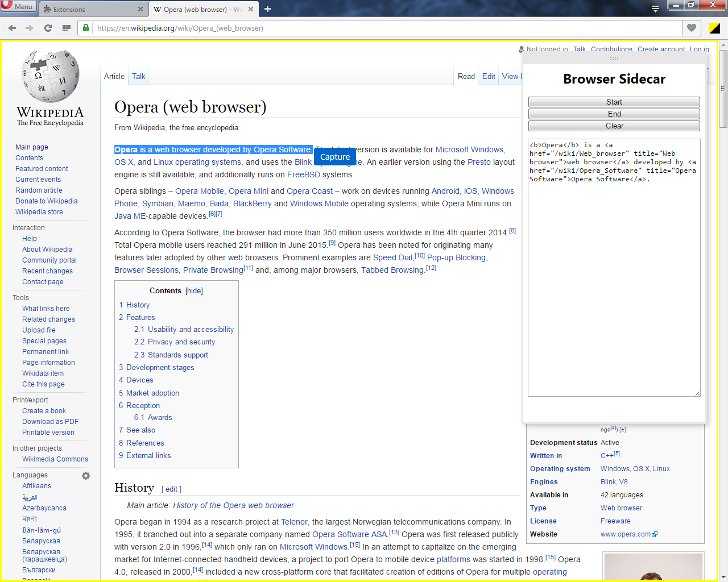Select the Opera (web browser) tab

click(204, 9)
